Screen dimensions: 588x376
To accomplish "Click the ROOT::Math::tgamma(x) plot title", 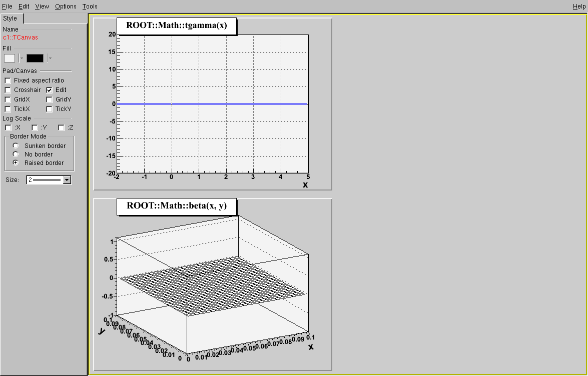I will pos(177,26).
